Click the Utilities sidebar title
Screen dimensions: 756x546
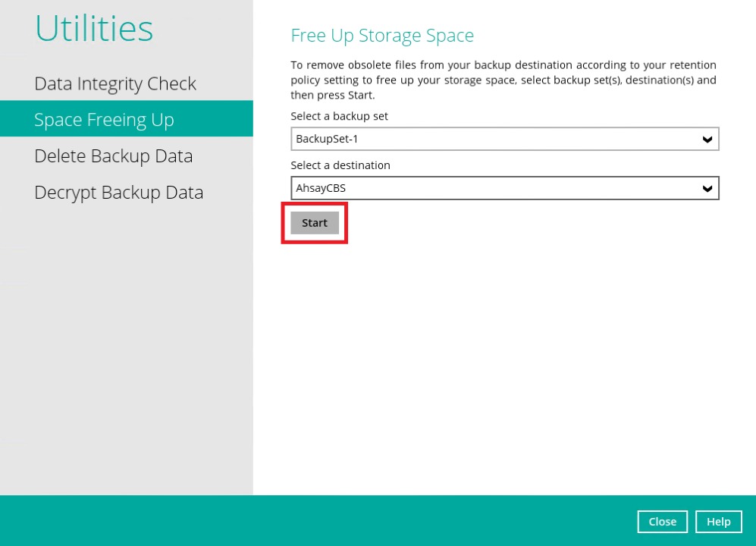(94, 29)
